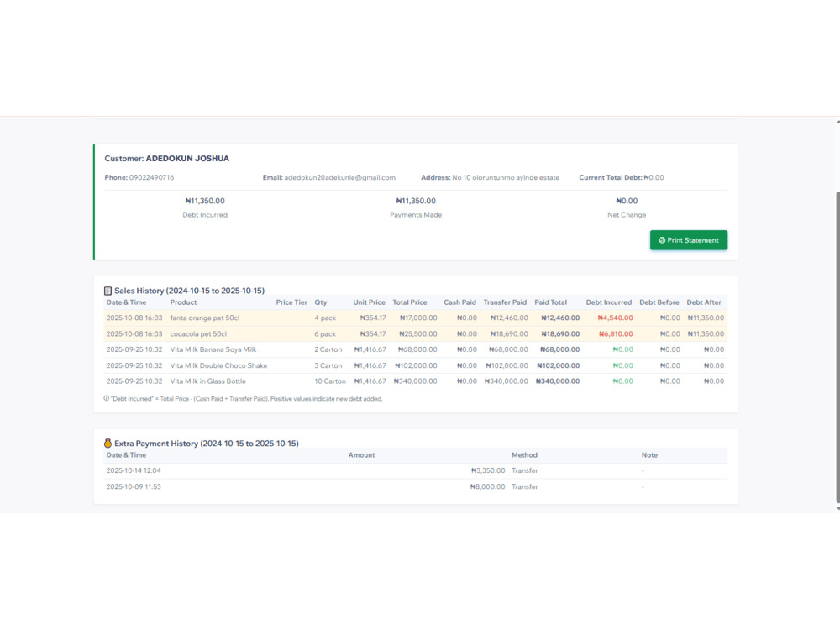The width and height of the screenshot is (840, 630).
Task: Click the Vita Milk Banana Soya Milk row
Action: coord(416,349)
